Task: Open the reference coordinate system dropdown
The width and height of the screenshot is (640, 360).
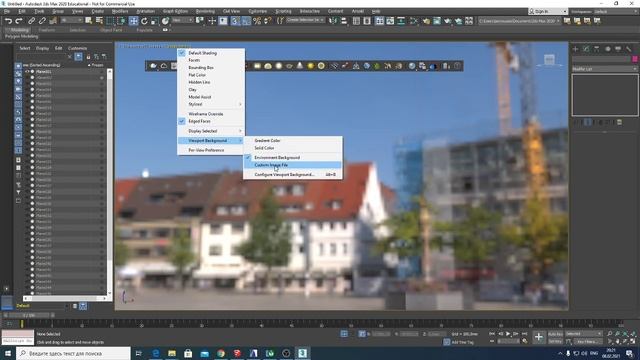Action: pos(182,20)
